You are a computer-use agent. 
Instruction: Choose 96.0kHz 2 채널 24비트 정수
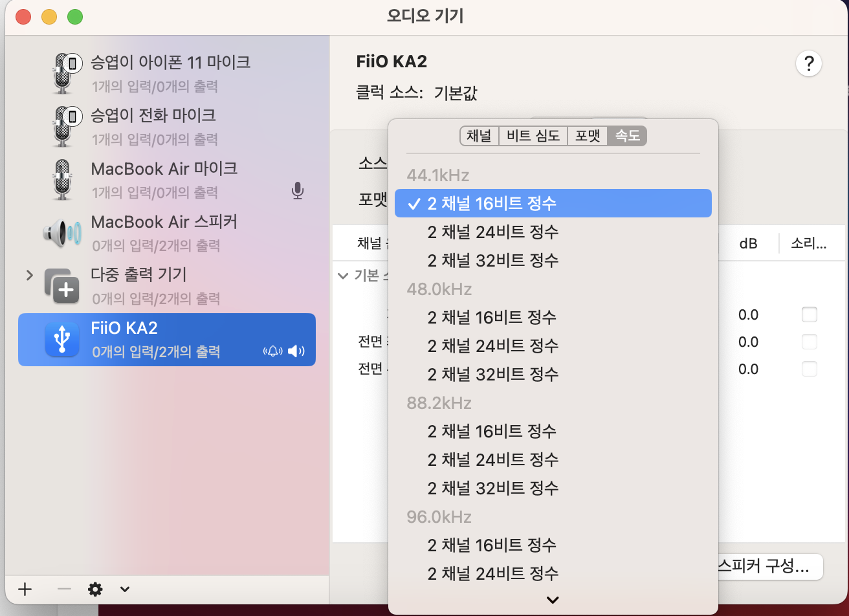553,573
